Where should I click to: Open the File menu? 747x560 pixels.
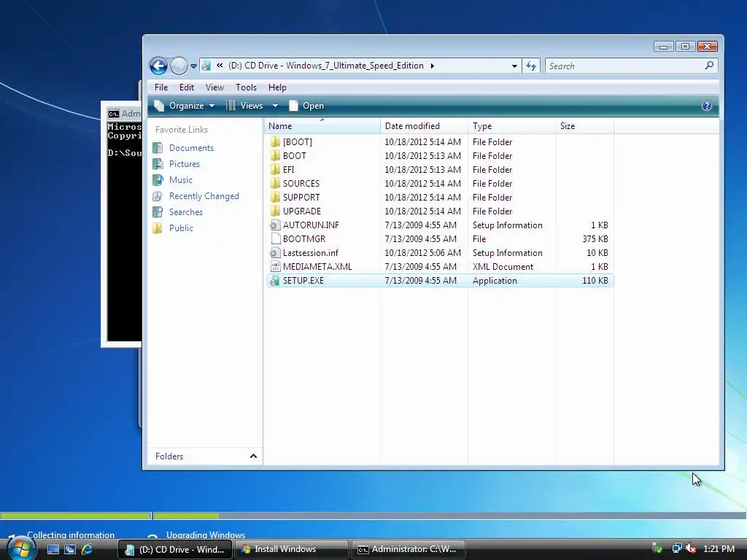(x=161, y=87)
